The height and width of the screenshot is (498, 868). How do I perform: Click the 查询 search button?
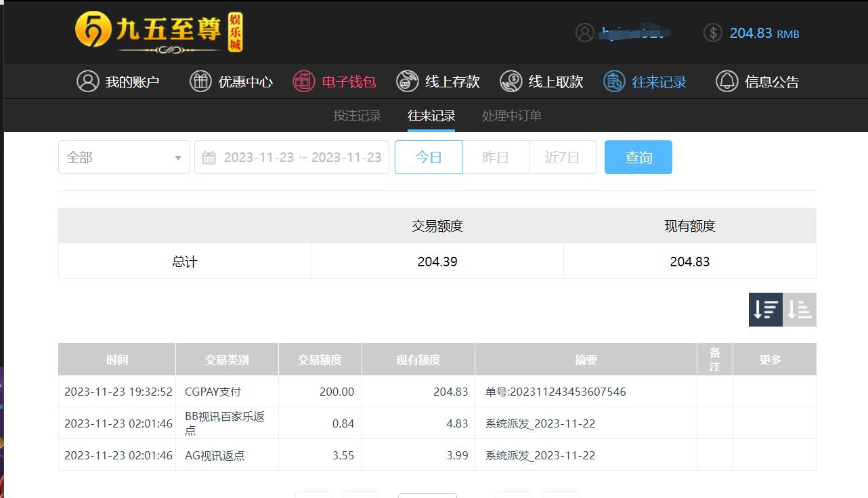point(638,157)
